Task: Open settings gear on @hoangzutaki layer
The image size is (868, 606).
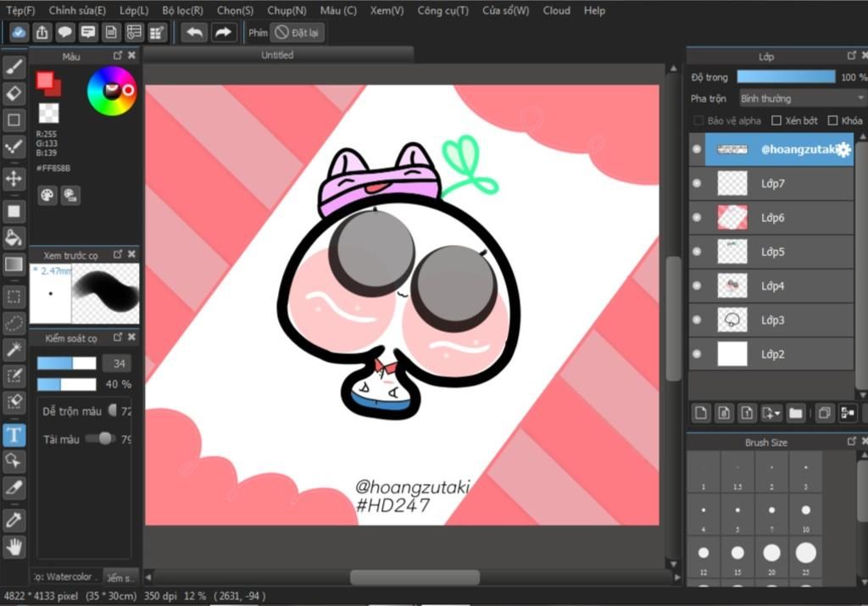Action: (x=843, y=149)
